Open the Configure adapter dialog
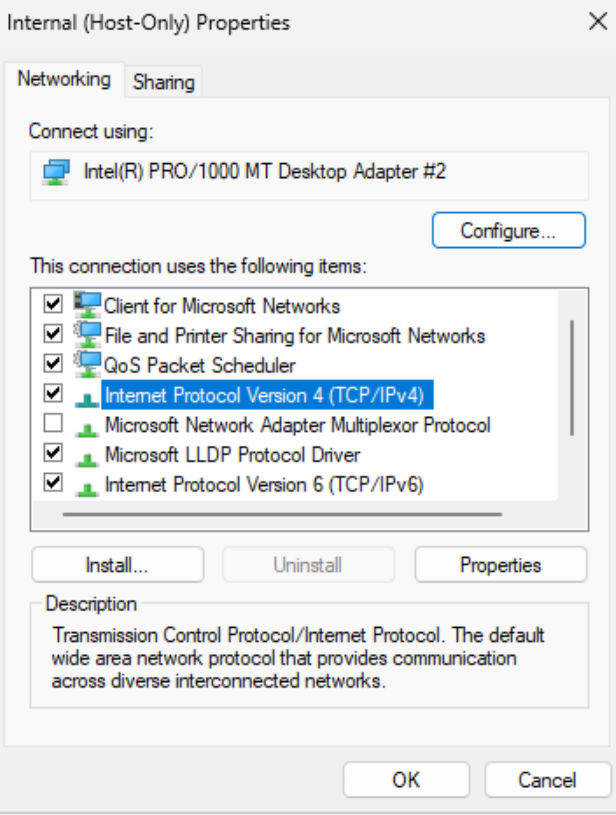 coord(508,230)
